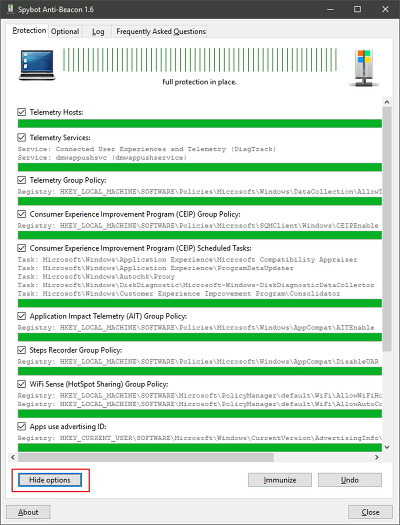Select the DiagTrack service line
The height and width of the screenshot is (525, 400).
click(147, 149)
